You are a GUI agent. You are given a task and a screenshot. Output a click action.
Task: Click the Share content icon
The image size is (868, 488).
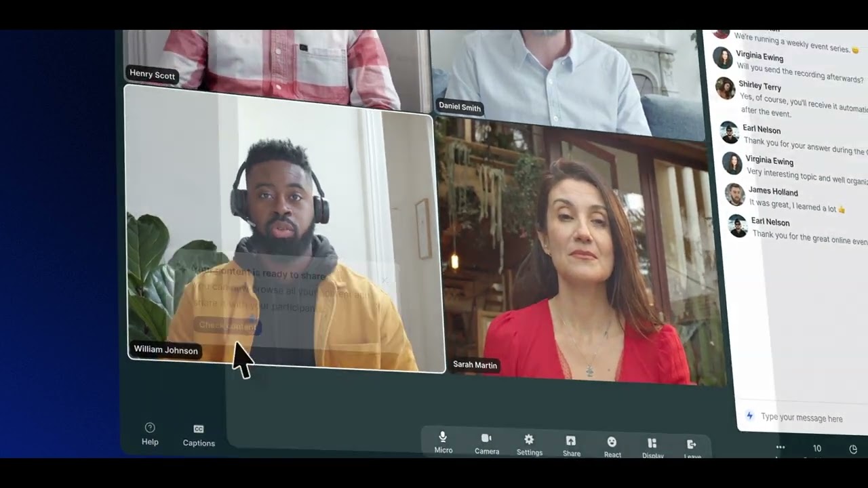(x=571, y=441)
